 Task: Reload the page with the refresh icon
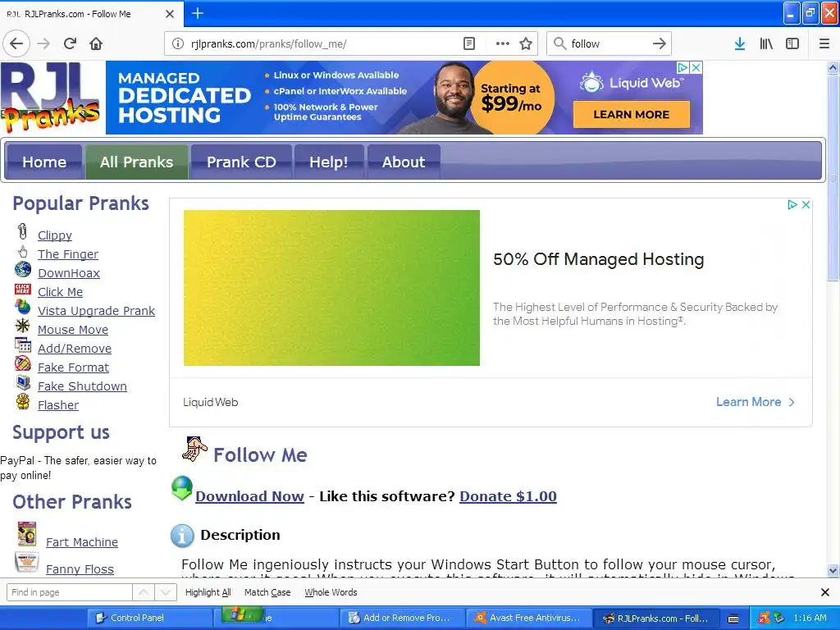pyautogui.click(x=70, y=43)
